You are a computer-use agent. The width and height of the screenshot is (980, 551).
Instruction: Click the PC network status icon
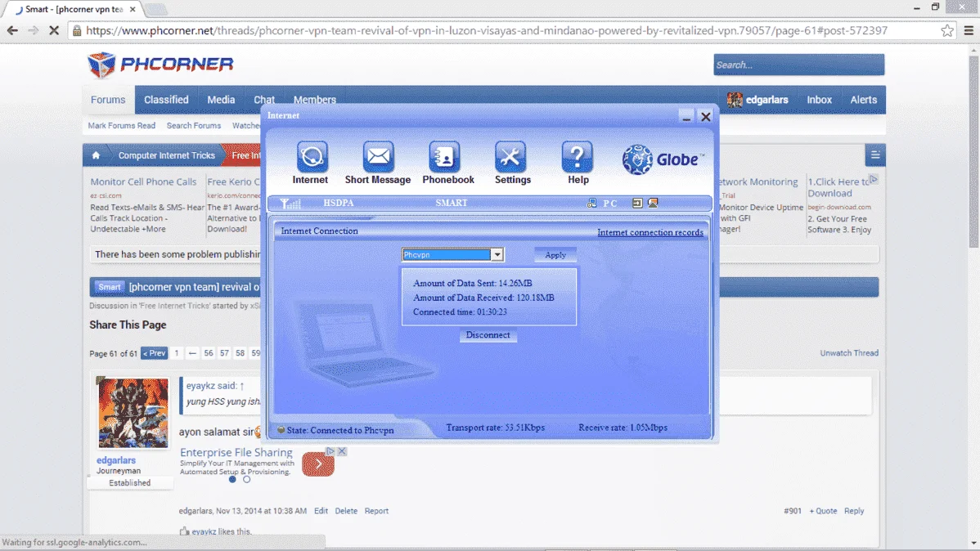[x=591, y=203]
